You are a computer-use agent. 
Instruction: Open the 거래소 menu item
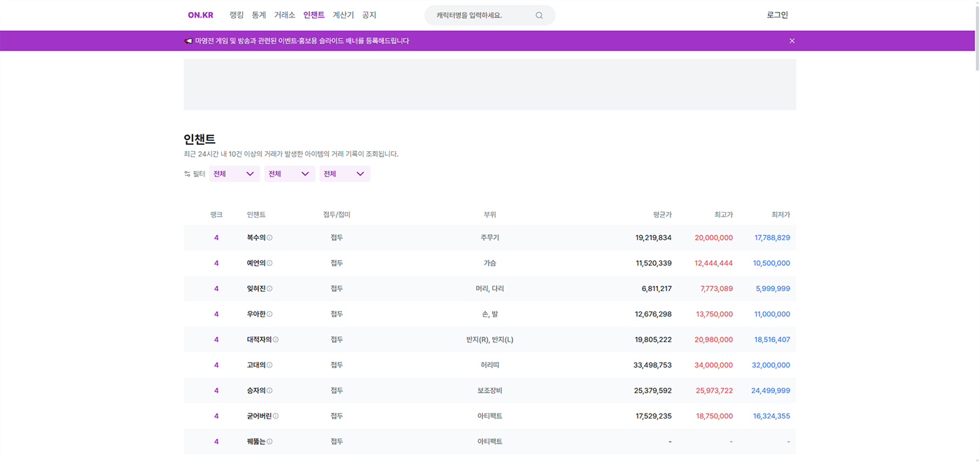284,15
